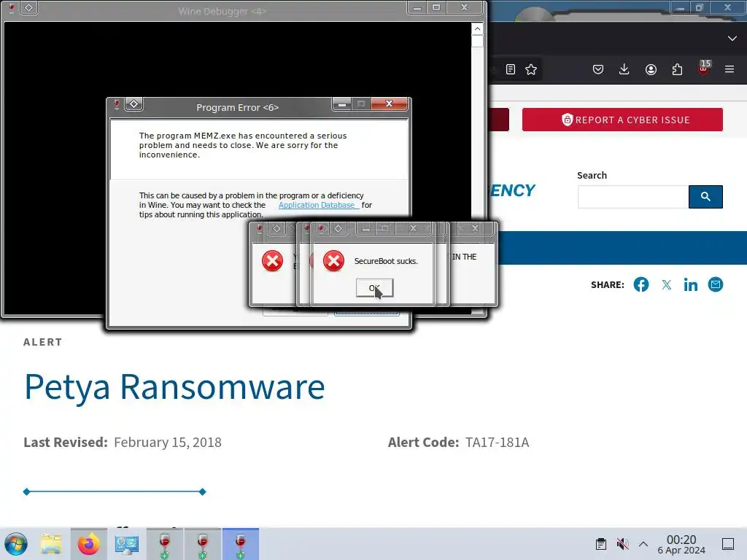This screenshot has width=747, height=560.
Task: Share the alert on X
Action: (x=667, y=285)
